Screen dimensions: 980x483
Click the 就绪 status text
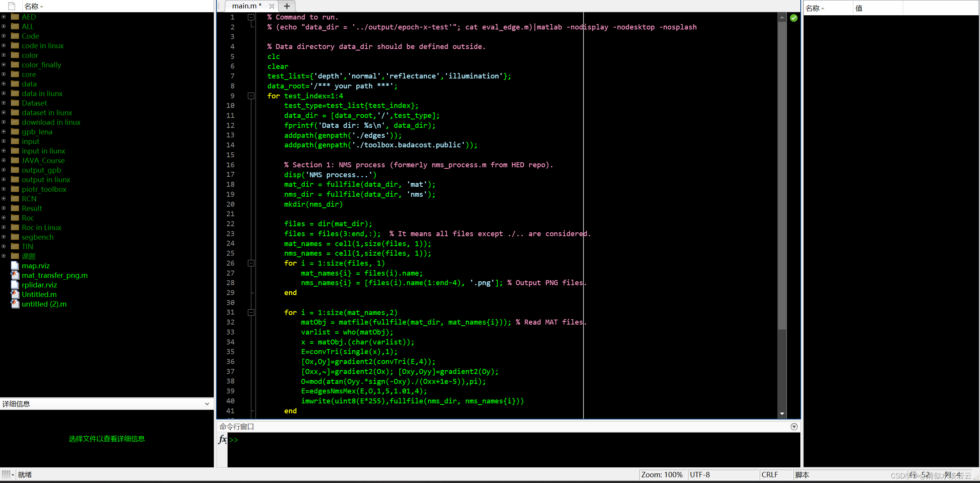point(25,475)
